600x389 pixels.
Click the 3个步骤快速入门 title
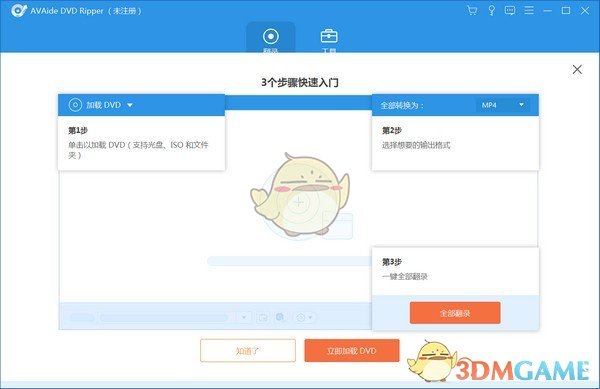300,83
